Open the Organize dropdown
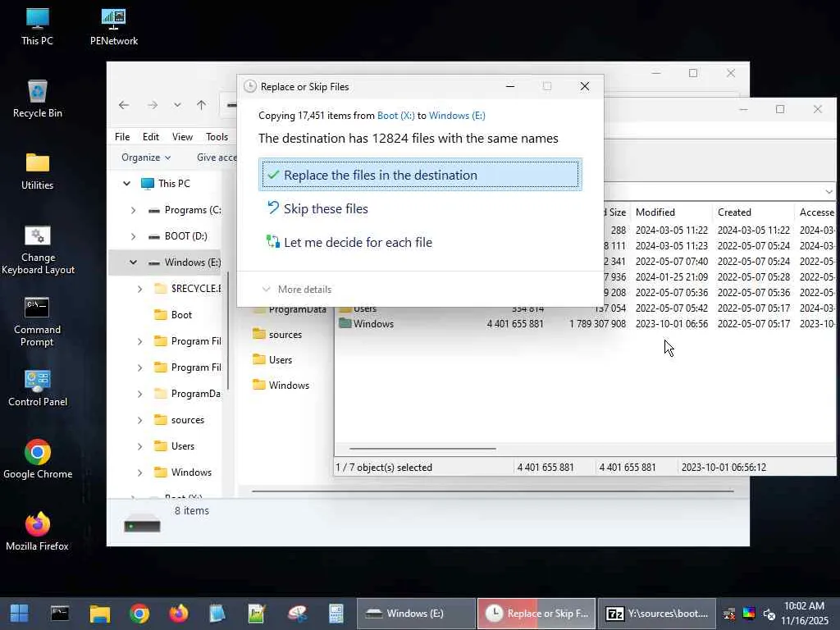 click(x=146, y=157)
